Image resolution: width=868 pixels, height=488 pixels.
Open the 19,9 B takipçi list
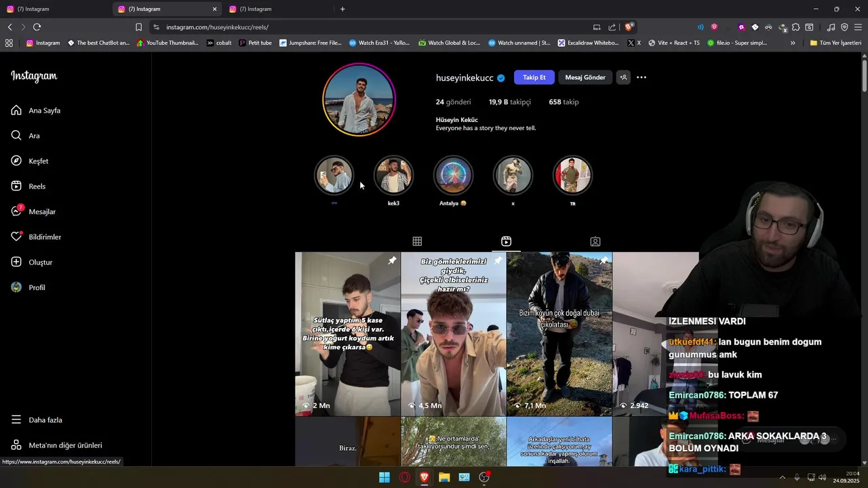510,102
